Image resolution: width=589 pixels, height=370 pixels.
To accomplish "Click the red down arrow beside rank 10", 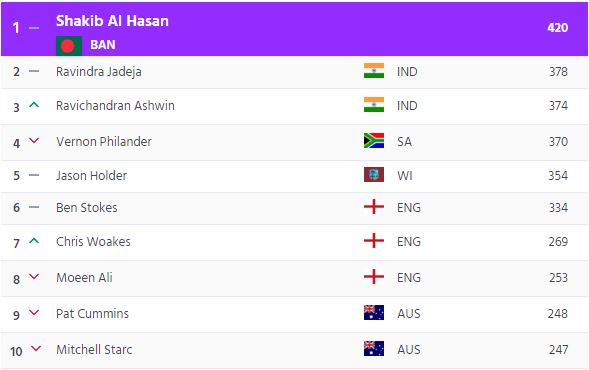I will click(36, 349).
